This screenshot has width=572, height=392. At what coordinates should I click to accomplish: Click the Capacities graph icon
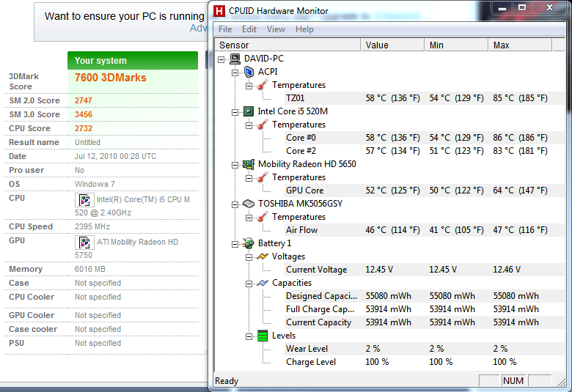coord(263,283)
